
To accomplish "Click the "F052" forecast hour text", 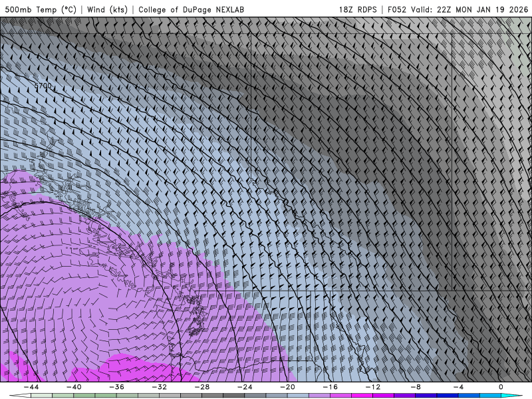I will click(396, 9).
